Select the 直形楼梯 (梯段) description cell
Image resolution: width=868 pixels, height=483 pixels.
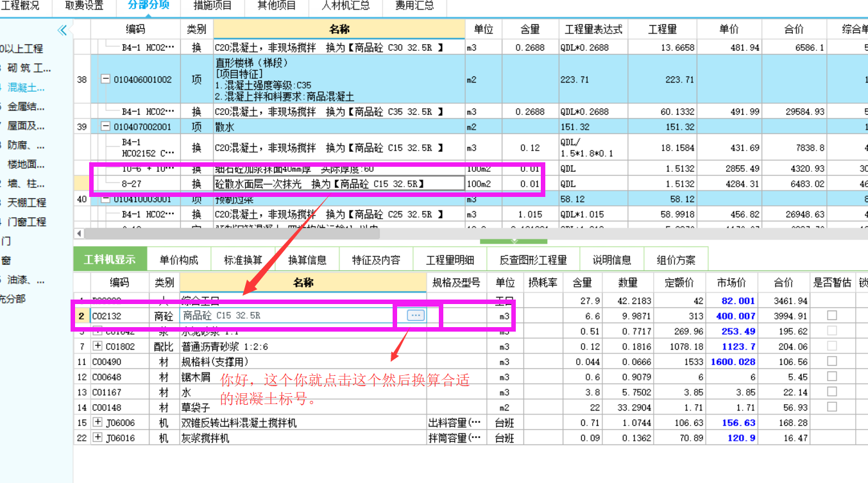pos(339,80)
